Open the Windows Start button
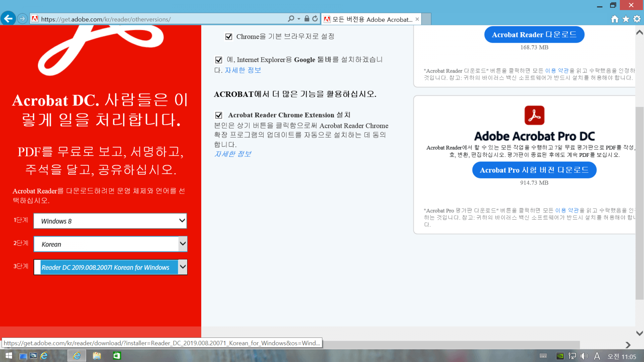Image resolution: width=644 pixels, height=362 pixels. [x=8, y=356]
